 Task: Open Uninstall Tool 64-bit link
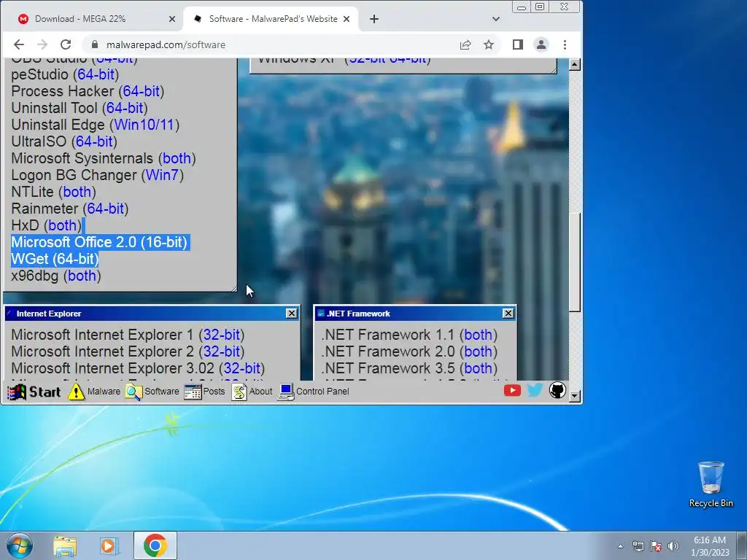pyautogui.click(x=125, y=108)
